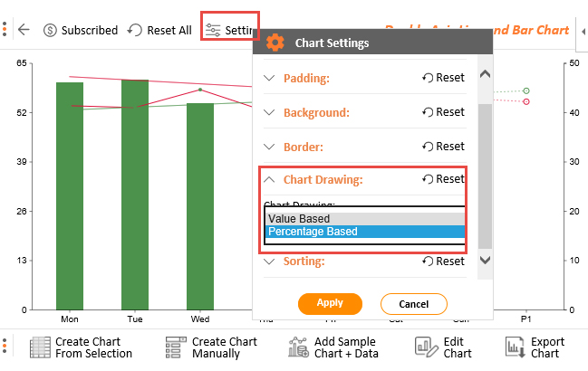Click Create Chart Manually icon

click(176, 347)
